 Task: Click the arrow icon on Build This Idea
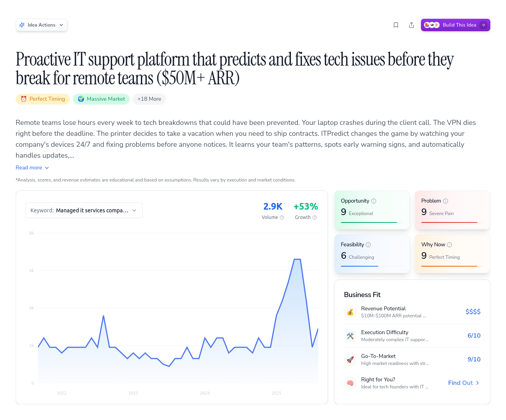pos(483,25)
